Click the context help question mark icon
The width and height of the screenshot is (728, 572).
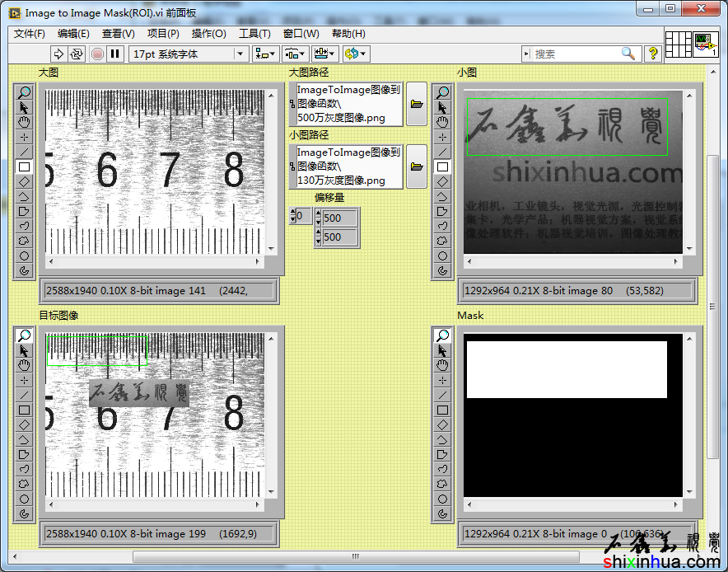(652, 54)
